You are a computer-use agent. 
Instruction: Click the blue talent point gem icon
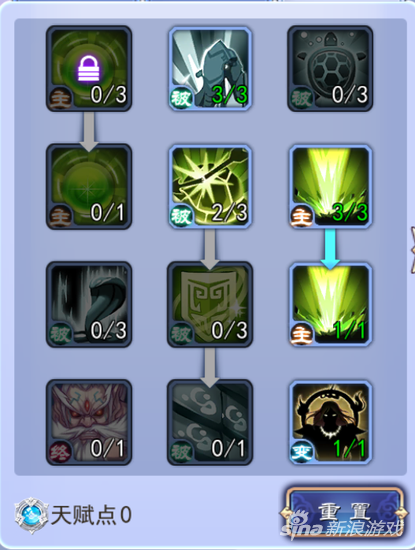[32, 515]
